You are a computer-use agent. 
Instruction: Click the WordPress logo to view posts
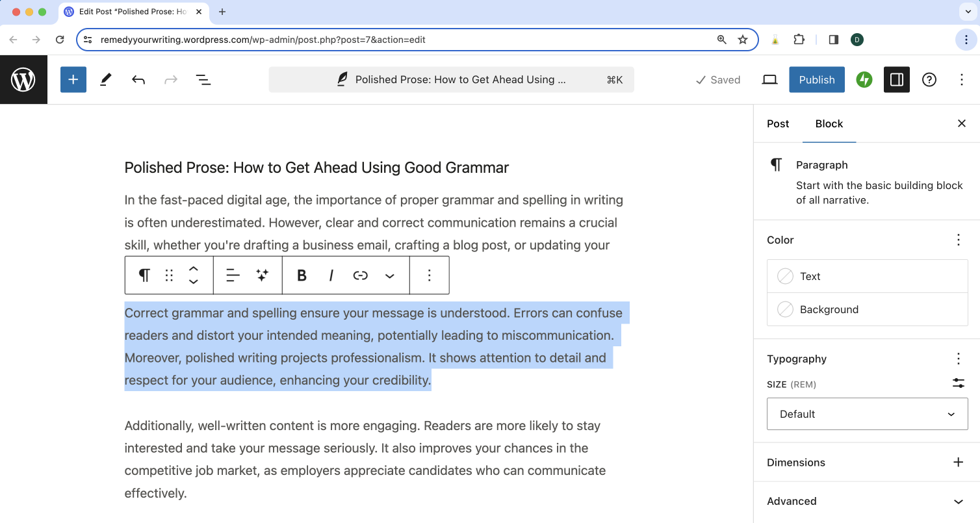point(23,79)
